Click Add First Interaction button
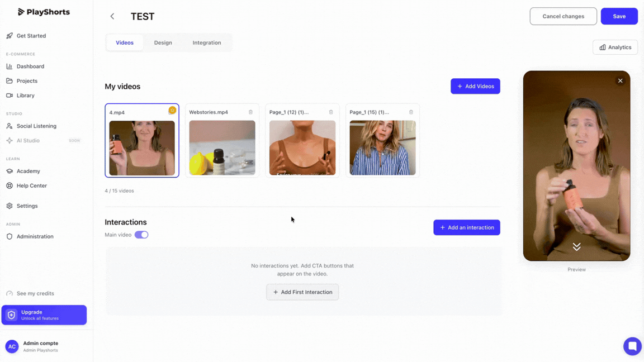The image size is (644, 362). click(x=302, y=292)
